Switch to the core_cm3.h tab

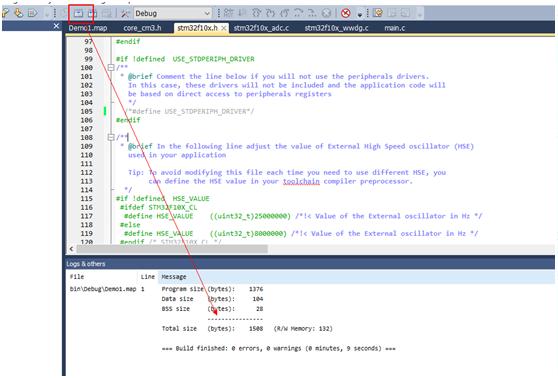(x=142, y=28)
